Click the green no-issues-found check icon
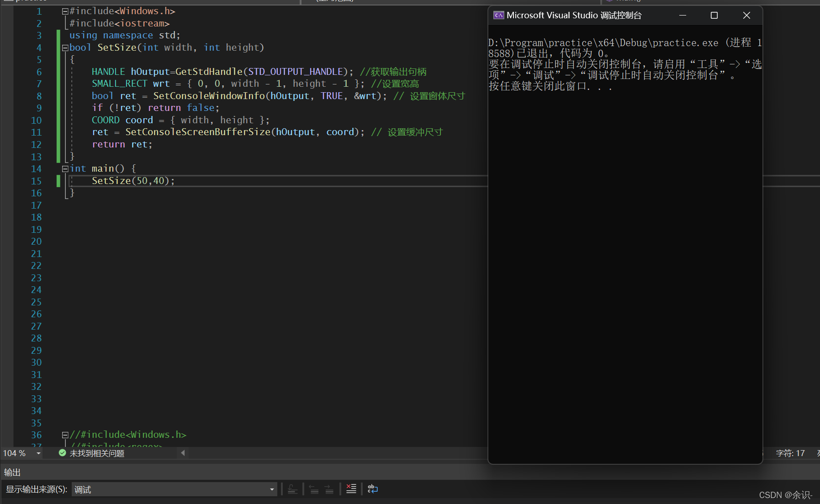The height and width of the screenshot is (504, 820). [63, 453]
